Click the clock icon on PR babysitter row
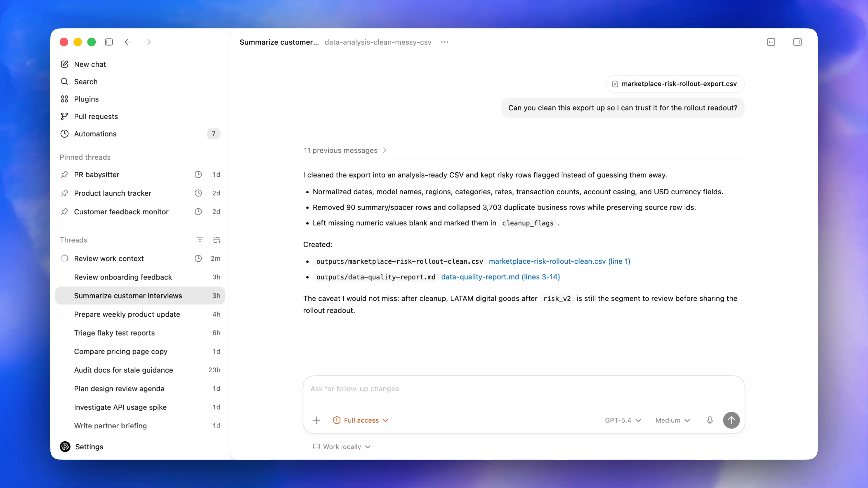Screen dimensions: 868x488 [x=198, y=174]
